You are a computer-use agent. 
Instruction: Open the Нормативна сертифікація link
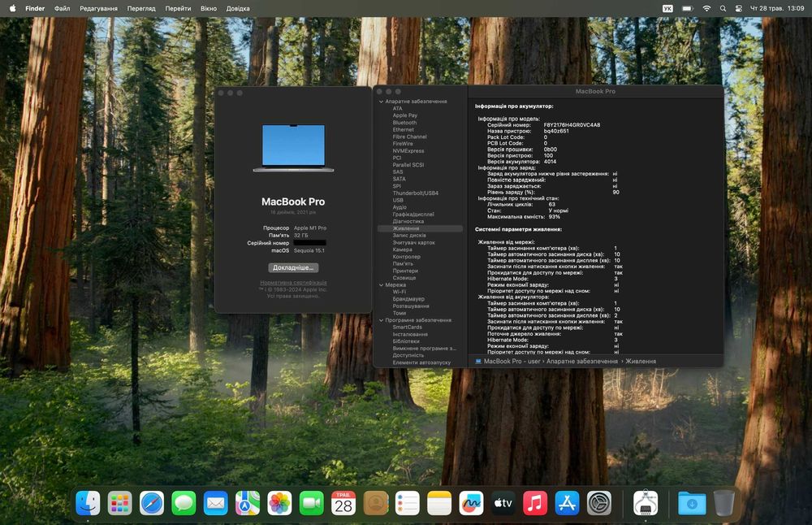pyautogui.click(x=293, y=283)
